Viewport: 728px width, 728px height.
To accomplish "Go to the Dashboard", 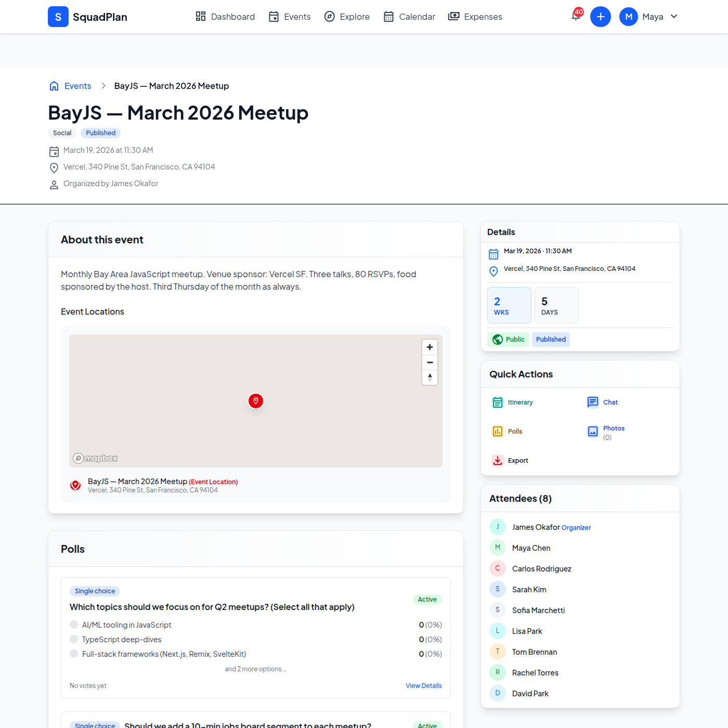I will [225, 16].
